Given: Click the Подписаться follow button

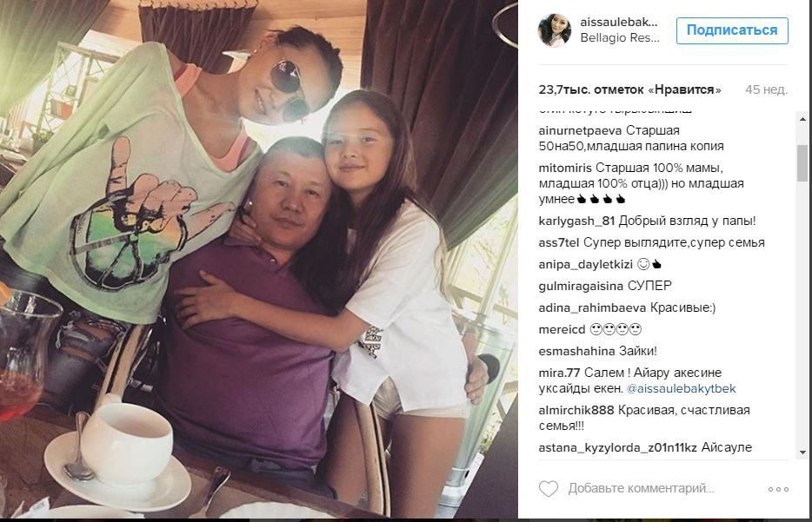Looking at the screenshot, I should [732, 30].
